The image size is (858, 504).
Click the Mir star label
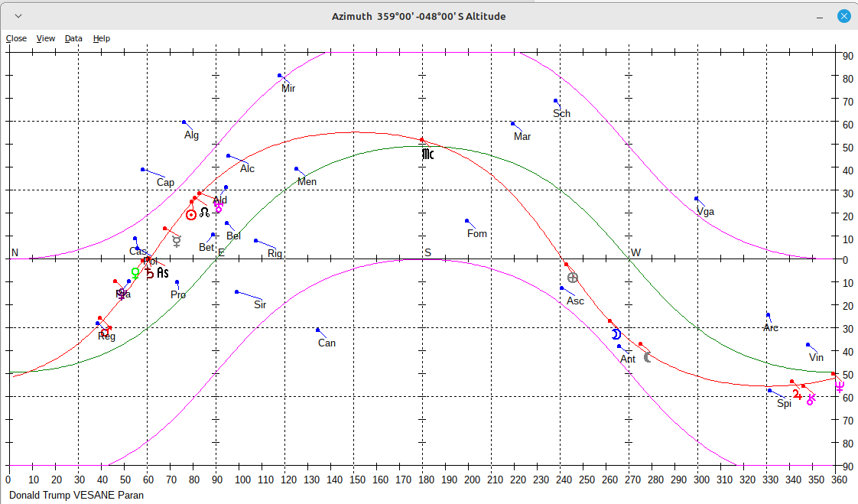[x=288, y=89]
